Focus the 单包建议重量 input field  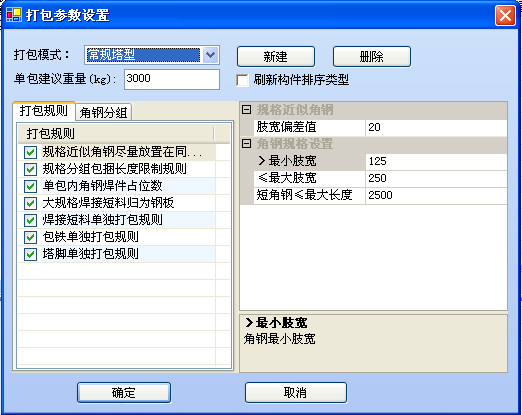click(x=172, y=79)
